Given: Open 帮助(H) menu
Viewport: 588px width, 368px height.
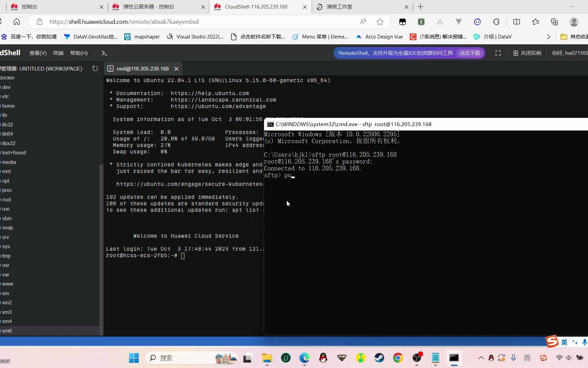Looking at the screenshot, I should 79,53.
